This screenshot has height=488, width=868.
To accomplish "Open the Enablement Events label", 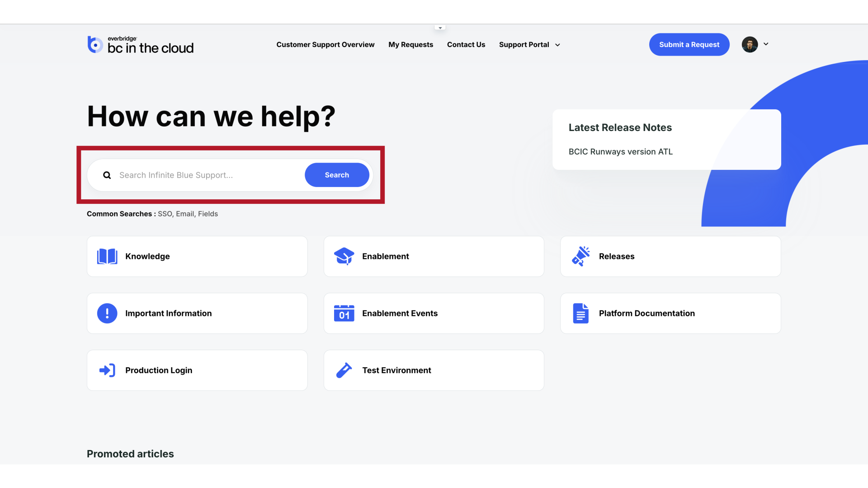I will click(400, 313).
